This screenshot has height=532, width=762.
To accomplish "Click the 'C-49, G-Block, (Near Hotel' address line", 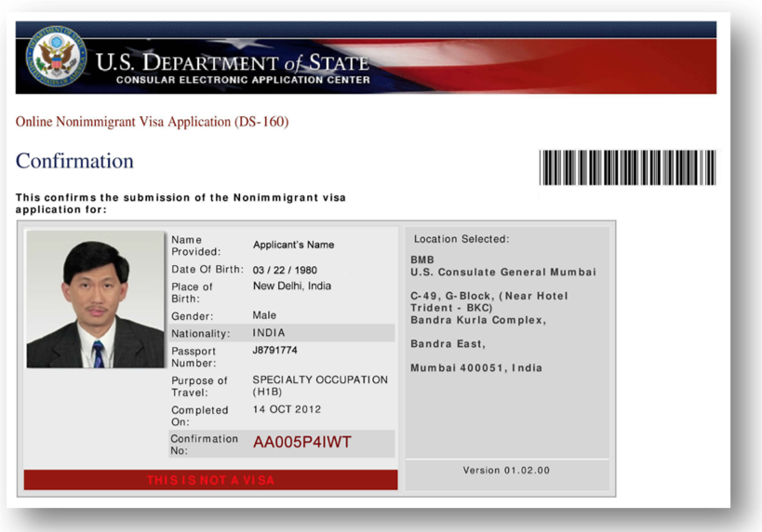I will (x=488, y=296).
